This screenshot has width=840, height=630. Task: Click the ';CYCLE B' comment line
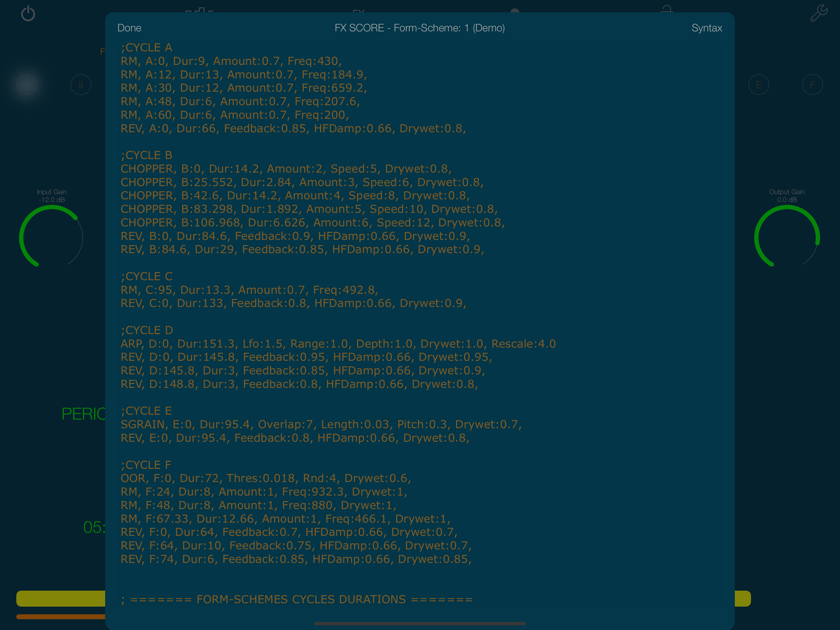pos(147,155)
